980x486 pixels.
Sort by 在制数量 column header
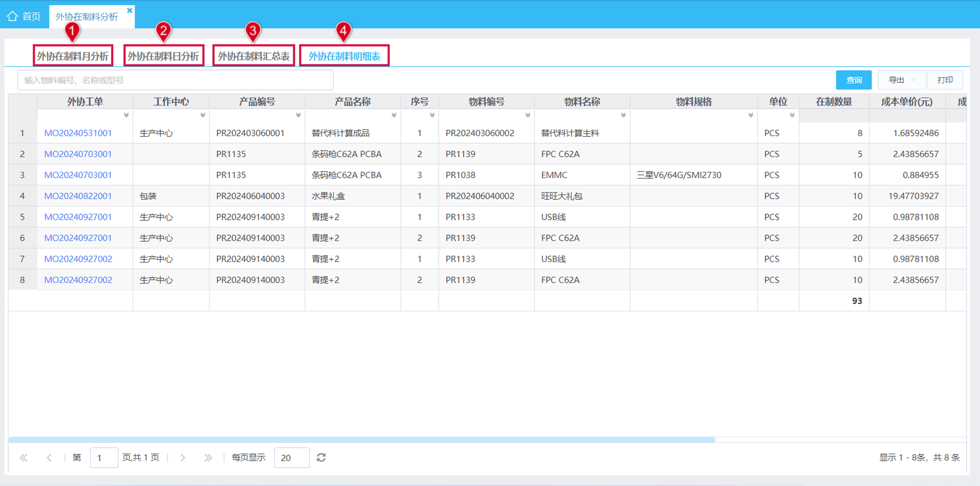[834, 102]
